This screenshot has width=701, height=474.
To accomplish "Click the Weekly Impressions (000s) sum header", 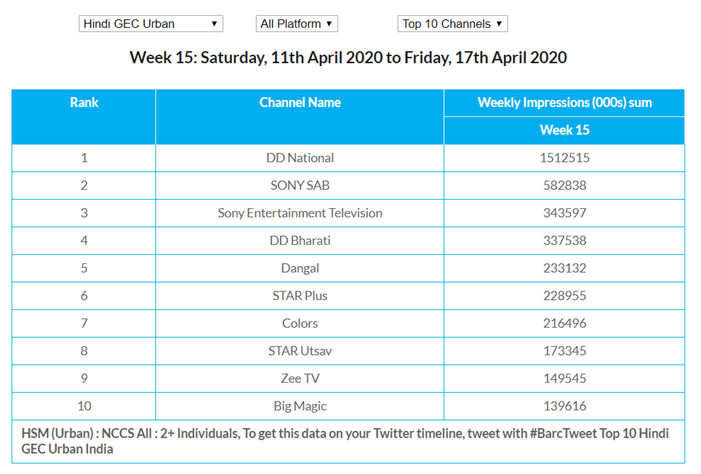I will tap(564, 103).
